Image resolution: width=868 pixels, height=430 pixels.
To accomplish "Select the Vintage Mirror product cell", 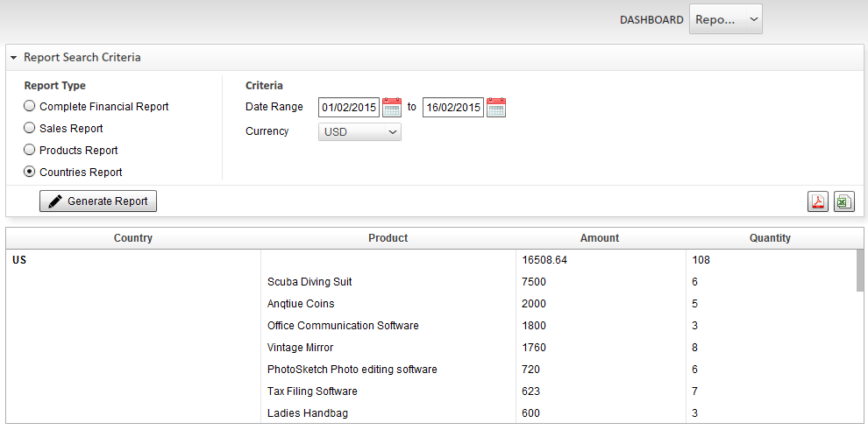I will [x=388, y=348].
